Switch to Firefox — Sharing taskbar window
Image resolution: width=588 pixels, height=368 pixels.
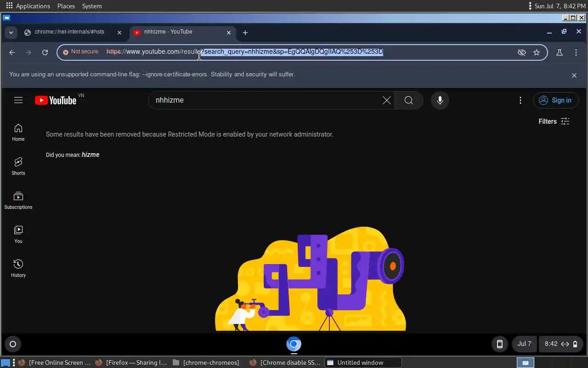pos(131,362)
